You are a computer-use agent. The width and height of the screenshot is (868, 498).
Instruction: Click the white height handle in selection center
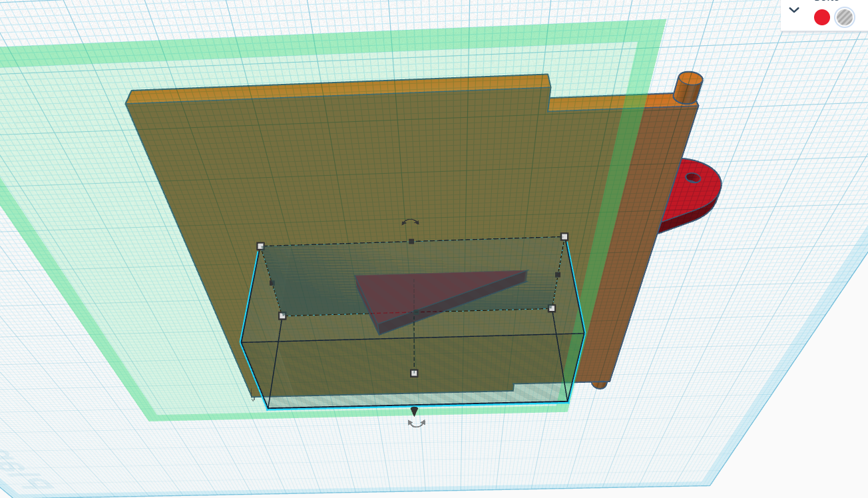414,373
